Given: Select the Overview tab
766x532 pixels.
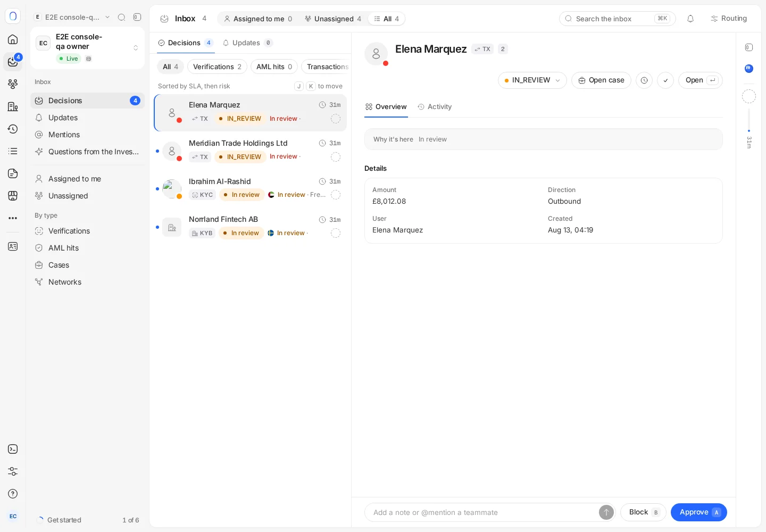Looking at the screenshot, I should pyautogui.click(x=386, y=106).
